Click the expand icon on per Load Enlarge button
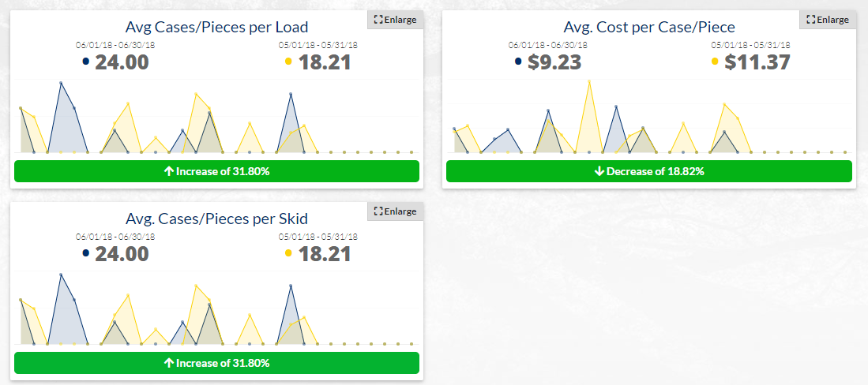 (x=378, y=20)
